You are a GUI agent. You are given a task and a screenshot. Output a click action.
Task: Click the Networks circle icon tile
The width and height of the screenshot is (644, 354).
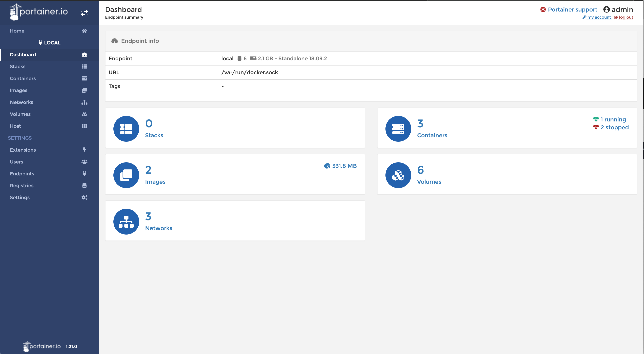click(126, 221)
